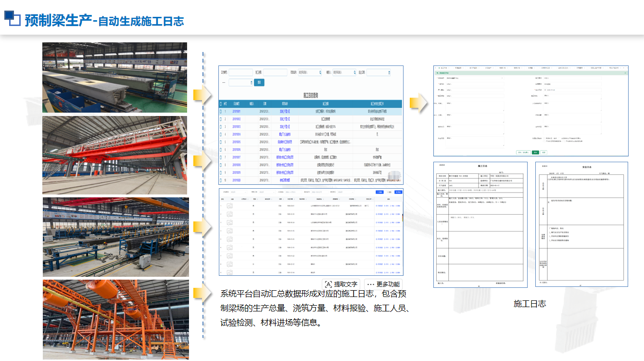Click the avatar placeholder in personnel row 4
The image size is (644, 361).
click(230, 231)
